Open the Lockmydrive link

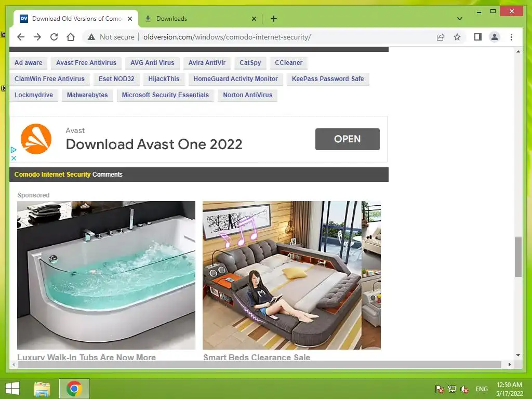click(x=34, y=95)
